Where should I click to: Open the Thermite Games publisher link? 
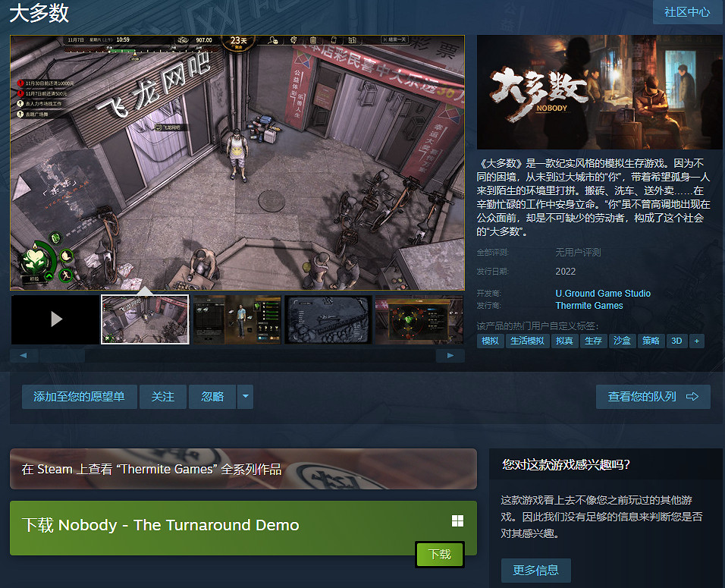(x=589, y=306)
